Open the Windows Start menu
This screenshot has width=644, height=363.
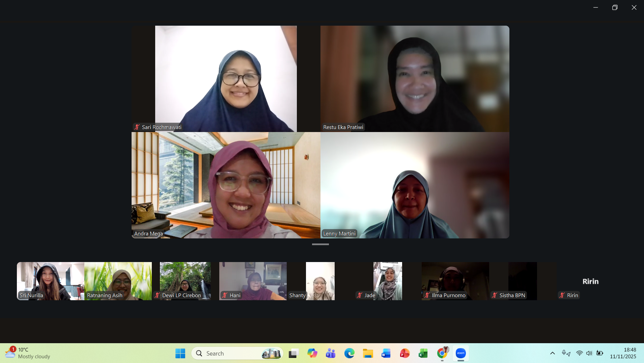(180, 353)
